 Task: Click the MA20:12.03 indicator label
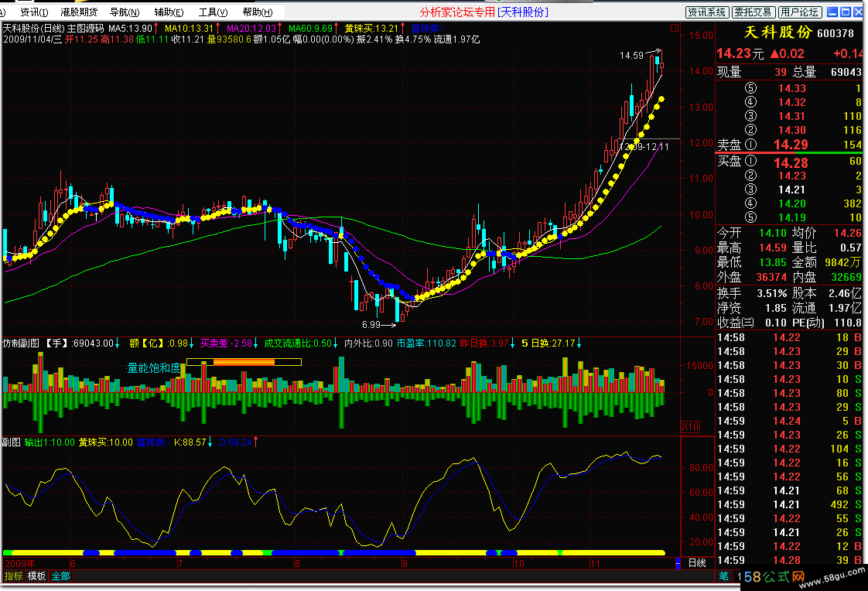click(x=251, y=28)
